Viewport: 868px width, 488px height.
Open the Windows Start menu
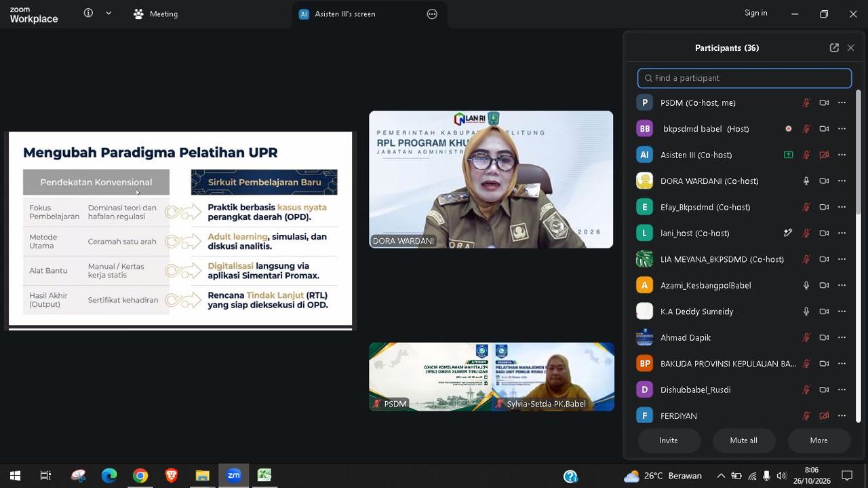[15, 476]
